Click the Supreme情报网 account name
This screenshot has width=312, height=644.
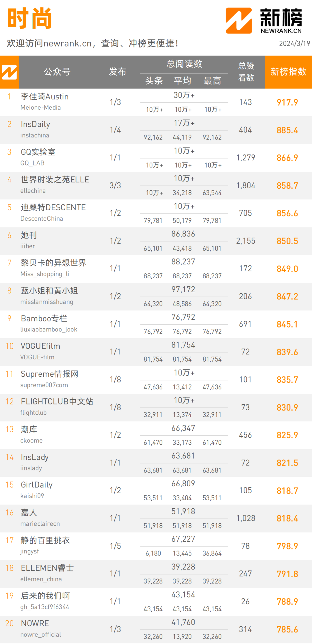click(x=49, y=374)
